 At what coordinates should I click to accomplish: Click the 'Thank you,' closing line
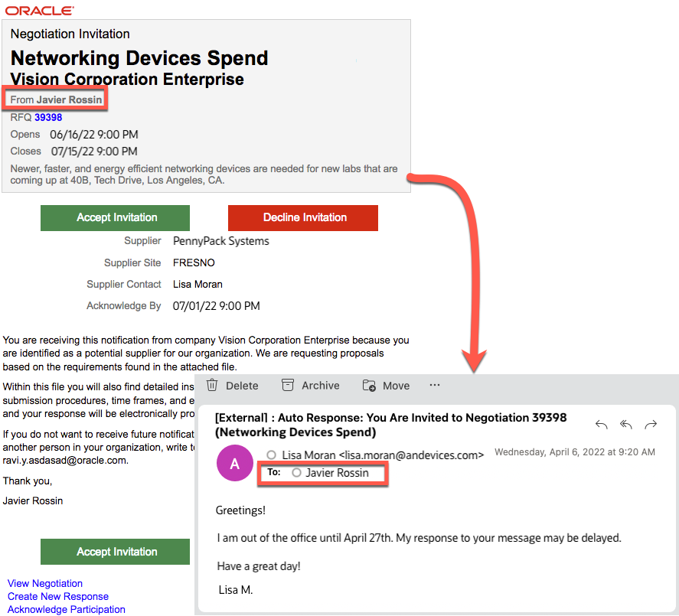(x=28, y=481)
